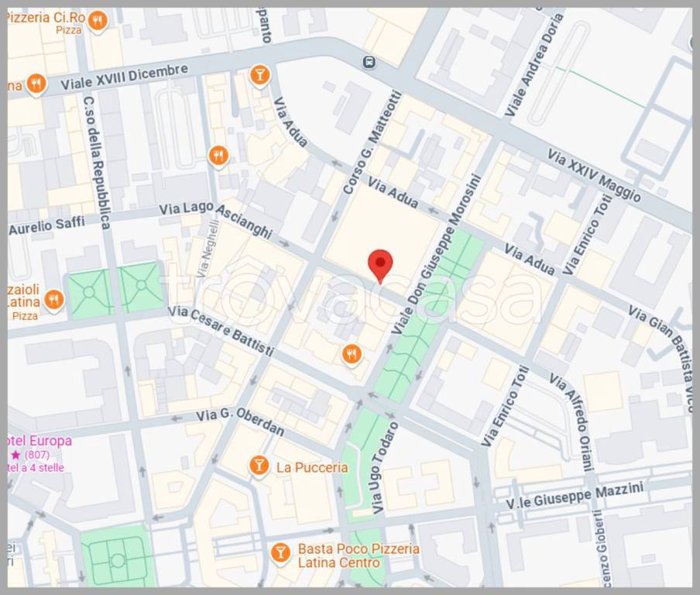The width and height of the screenshot is (700, 595).
Task: Select the Pizzeria Ci.Ro restaurant icon
Action: tap(98, 21)
